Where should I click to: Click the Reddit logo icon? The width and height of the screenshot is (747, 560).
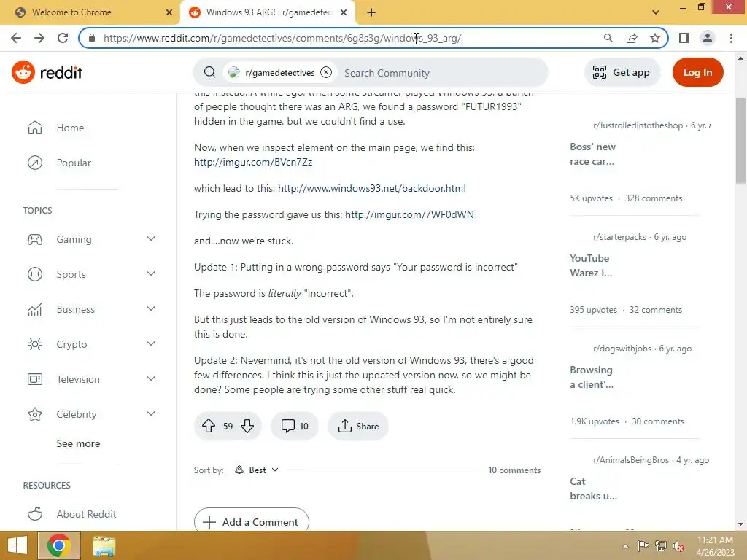pyautogui.click(x=23, y=72)
